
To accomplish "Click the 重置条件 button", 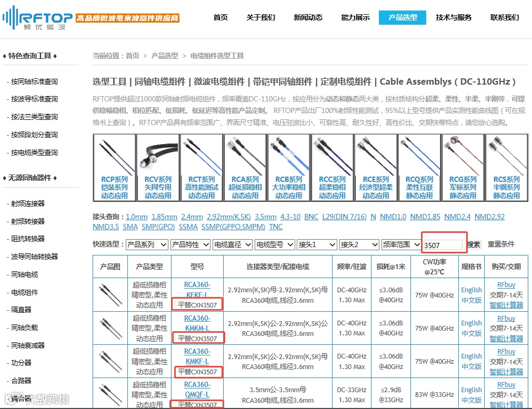I will [501, 244].
